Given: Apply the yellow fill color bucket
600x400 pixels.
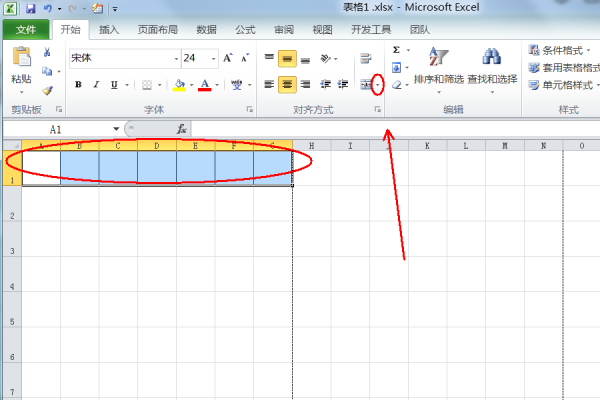Looking at the screenshot, I should (179, 85).
